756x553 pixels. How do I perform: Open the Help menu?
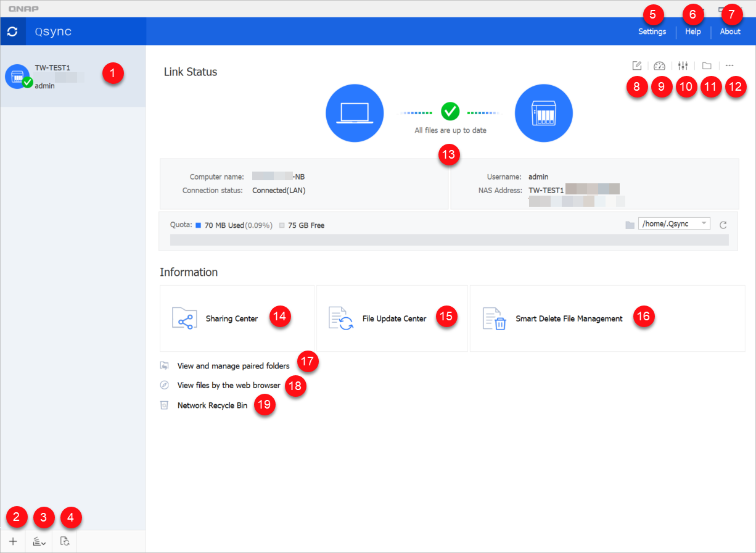(693, 31)
